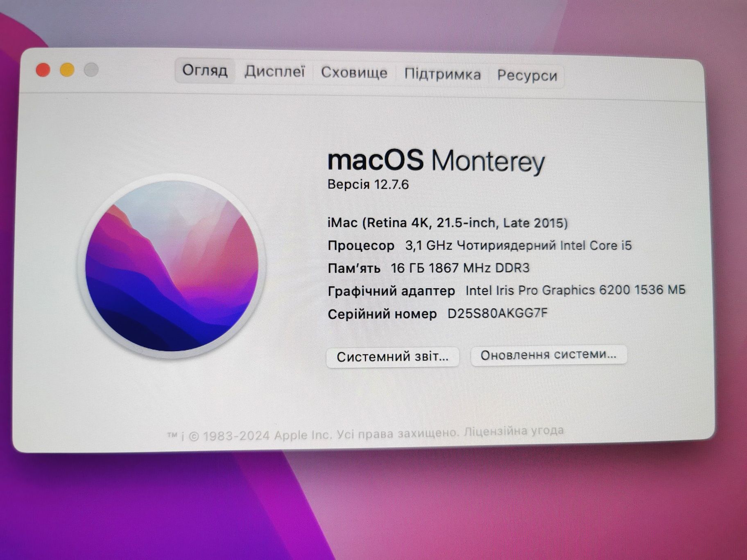
Task: Click the Графічний адаптер label
Action: (x=391, y=291)
